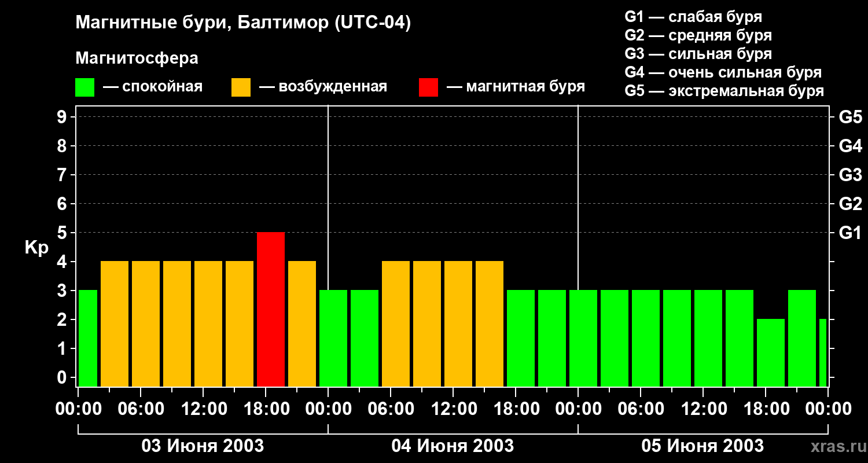
Task: Click the full-width Kp 2 bar on 05 June
Action: [771, 352]
